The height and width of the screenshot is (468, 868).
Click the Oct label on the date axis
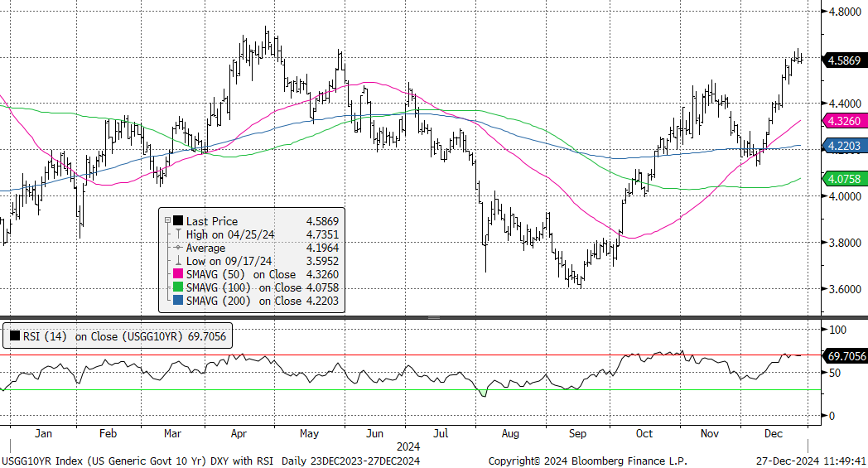[644, 433]
